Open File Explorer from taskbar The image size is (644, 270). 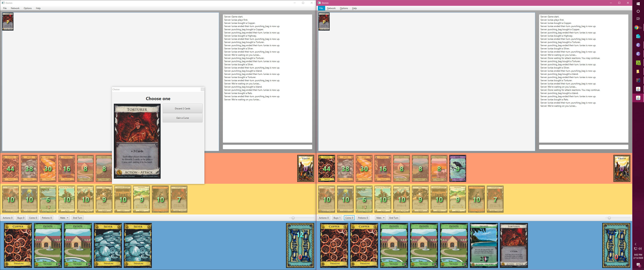[638, 71]
